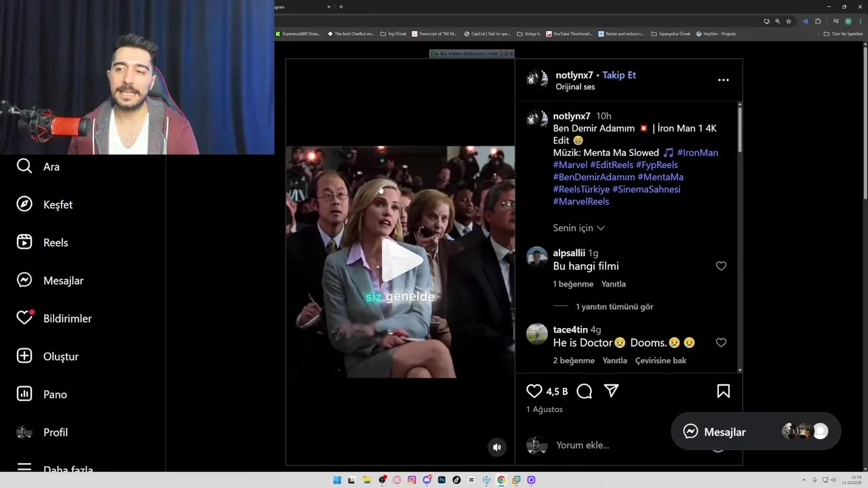Open the #MentaMa hashtag

(x=660, y=177)
